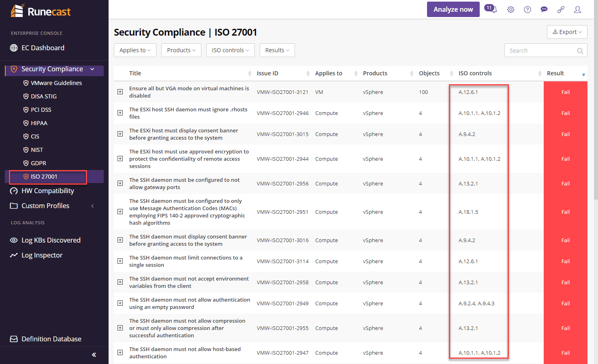Screen dimensions: 598x364
Task: Expand row VMW-ISO27001-3114 details
Action: [120, 261]
